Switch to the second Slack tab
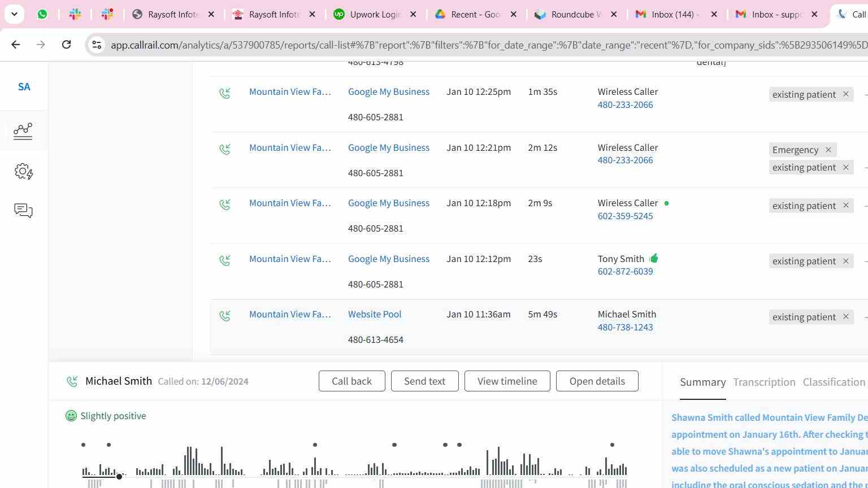 (107, 14)
